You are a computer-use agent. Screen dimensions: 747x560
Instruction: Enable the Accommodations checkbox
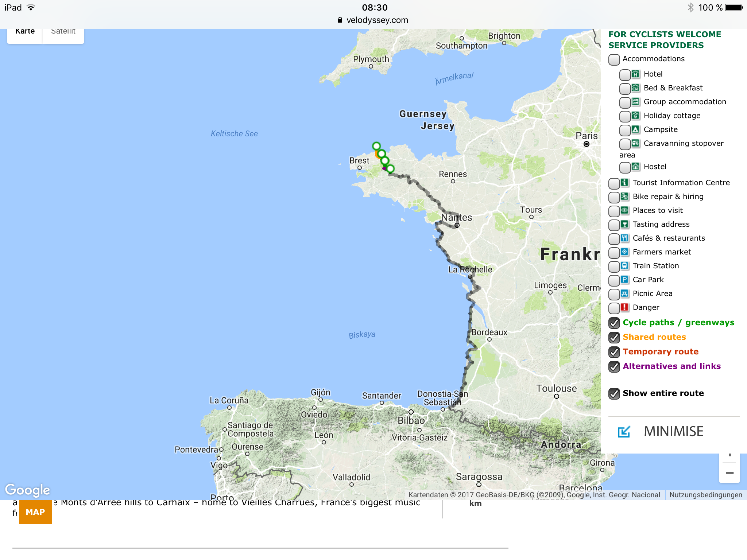614,59
